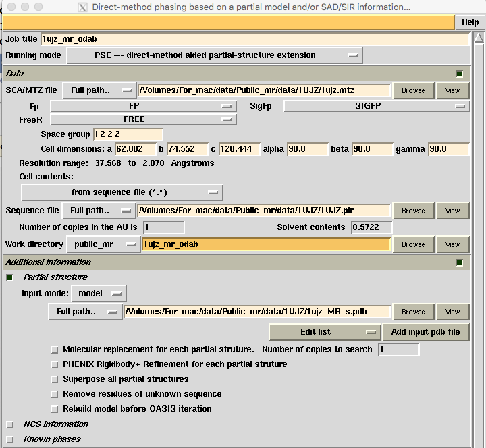Click Add input pdb file button
The height and width of the screenshot is (448, 486).
click(425, 332)
